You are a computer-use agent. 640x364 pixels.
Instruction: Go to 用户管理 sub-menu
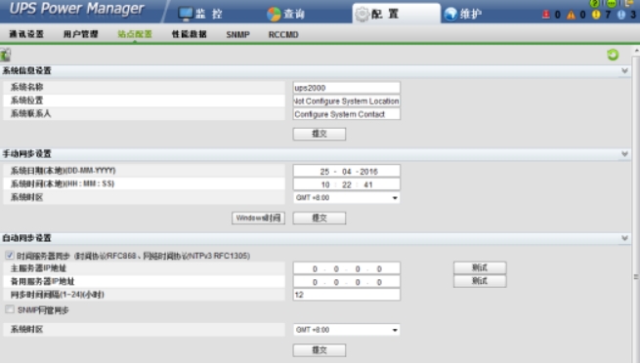tap(80, 34)
